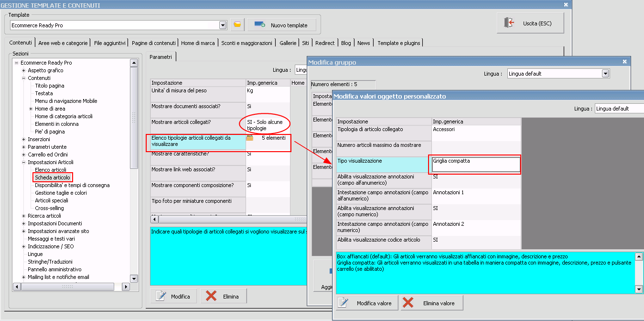Expand Mailing list e notifiche email node
The image size is (644, 321).
[x=24, y=277]
